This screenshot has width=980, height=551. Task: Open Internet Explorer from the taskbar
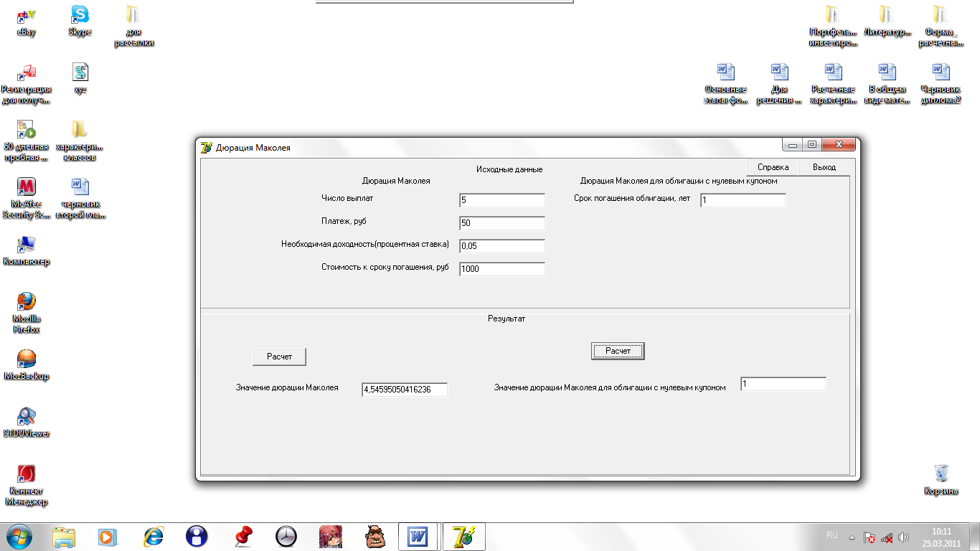[x=153, y=536]
